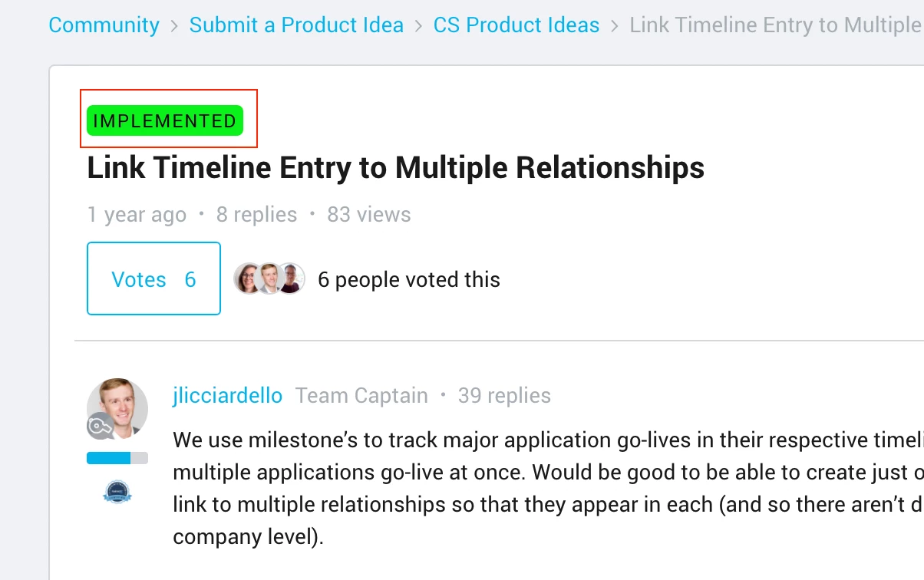
Task: Go to Submit a Product Idea breadcrumb
Action: coord(296,25)
